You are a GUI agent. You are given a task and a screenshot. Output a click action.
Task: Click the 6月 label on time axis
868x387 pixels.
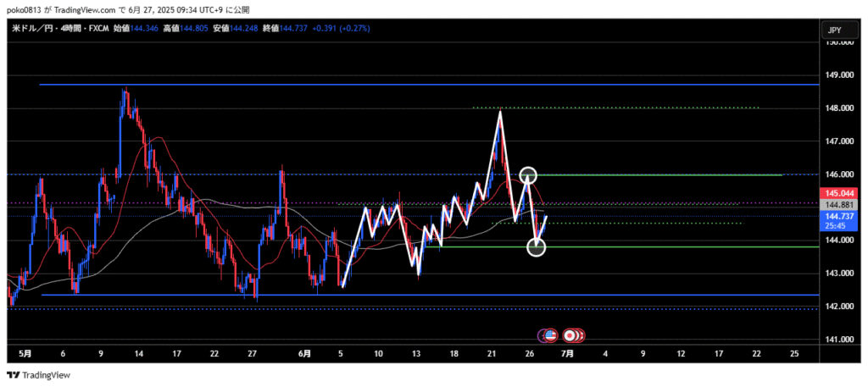point(304,353)
